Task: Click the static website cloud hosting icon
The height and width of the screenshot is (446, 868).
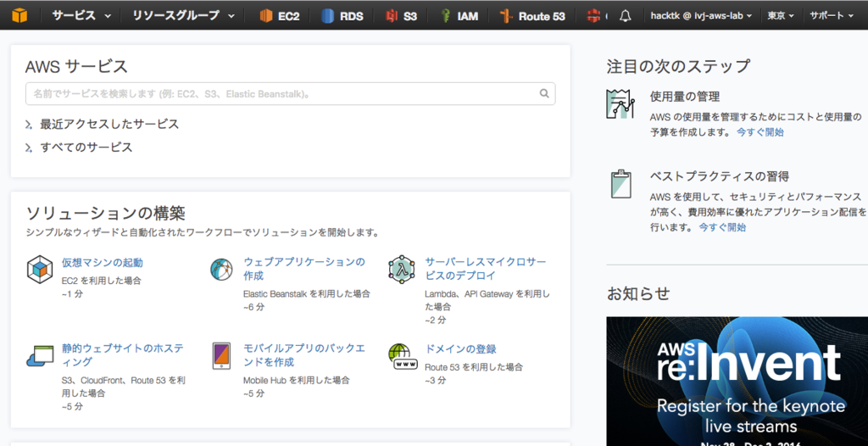Action: pos(39,355)
